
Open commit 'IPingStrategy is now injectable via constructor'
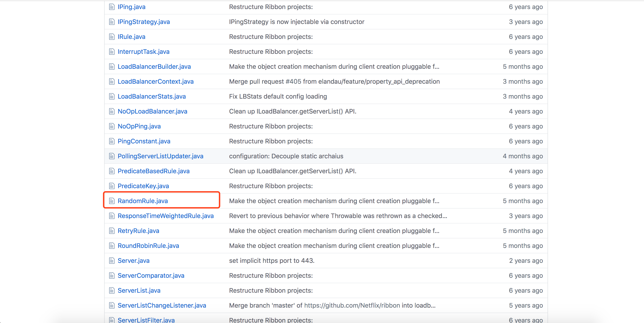[297, 22]
